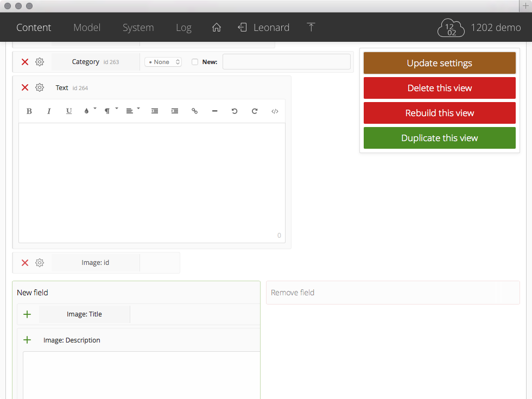Remove the Image: id field with red X

coord(25,263)
